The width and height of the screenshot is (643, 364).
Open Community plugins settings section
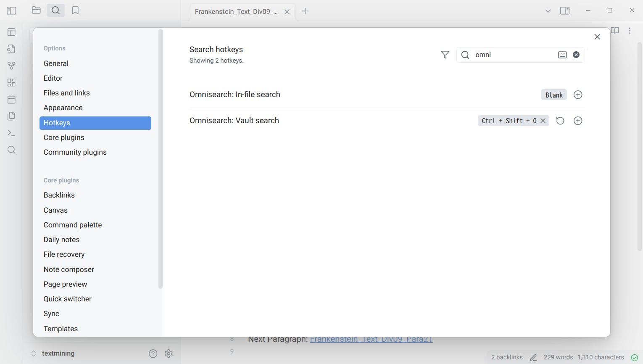pos(95,152)
